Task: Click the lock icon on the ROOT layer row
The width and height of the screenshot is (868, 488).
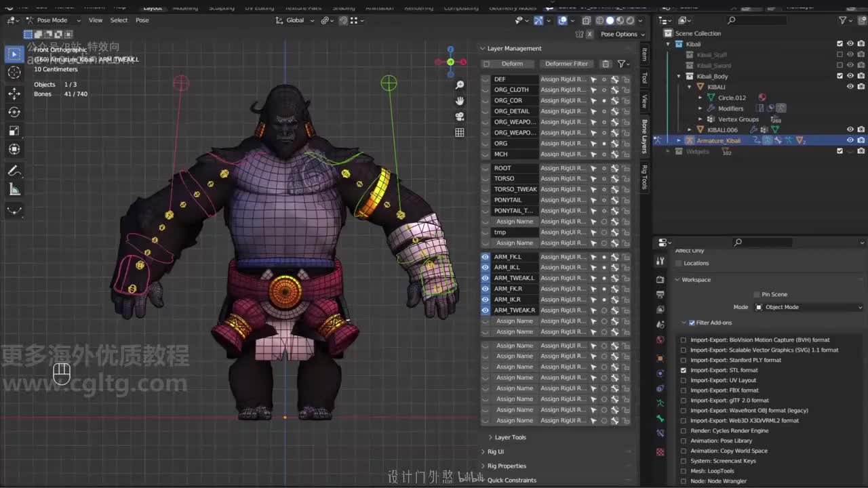Action: pyautogui.click(x=626, y=168)
